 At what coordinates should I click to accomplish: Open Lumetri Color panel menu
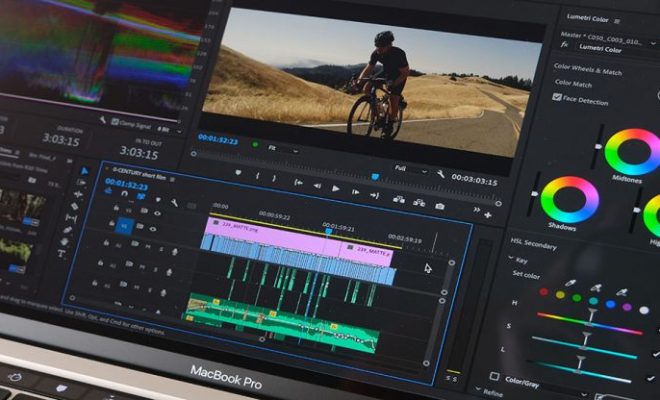[x=617, y=21]
